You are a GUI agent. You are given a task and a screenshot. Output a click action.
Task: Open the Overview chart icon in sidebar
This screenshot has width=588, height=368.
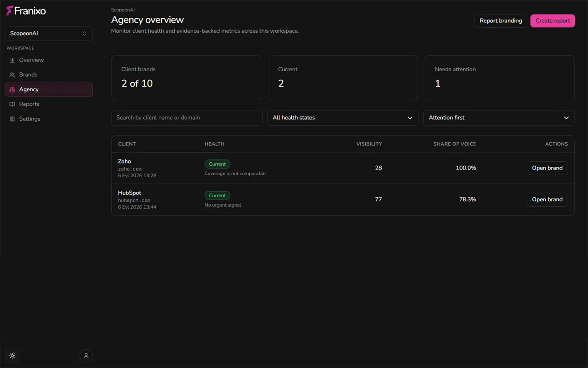pyautogui.click(x=12, y=60)
